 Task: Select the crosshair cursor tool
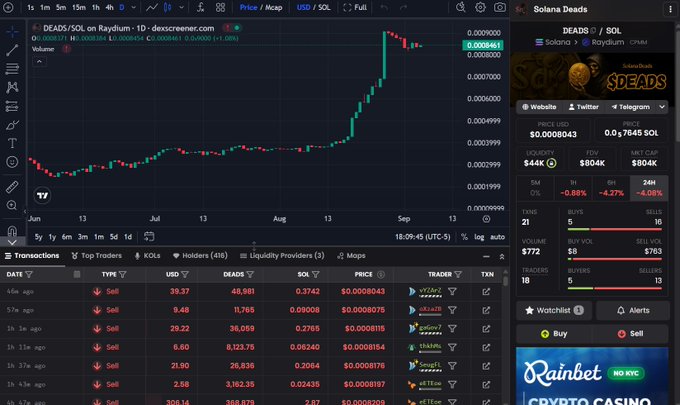tap(12, 32)
